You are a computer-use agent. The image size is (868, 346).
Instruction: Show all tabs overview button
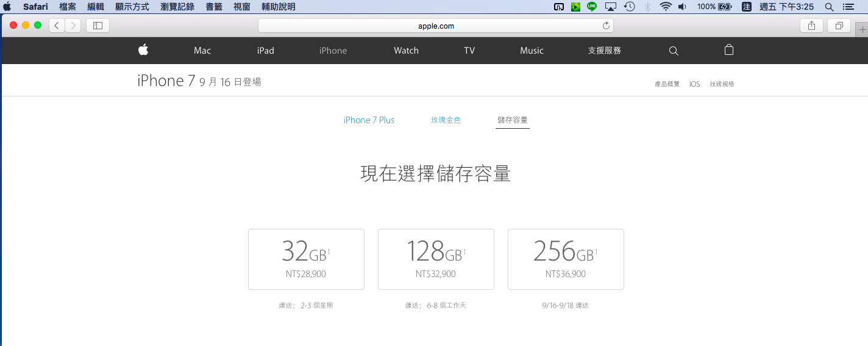(839, 26)
